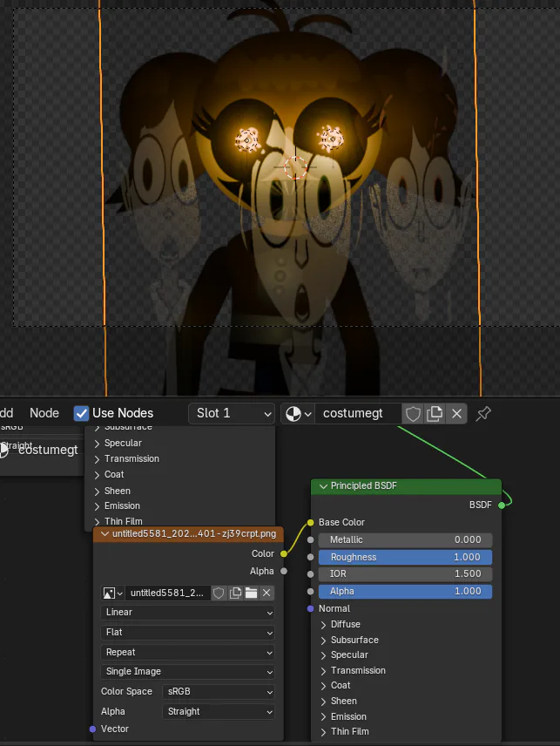Open the Node menu
The height and width of the screenshot is (746, 560).
pos(44,413)
